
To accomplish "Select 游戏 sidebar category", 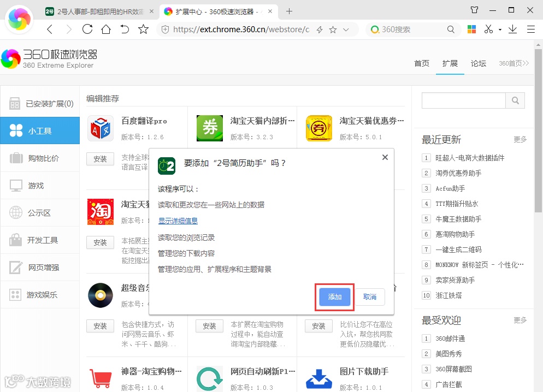I will coord(40,186).
